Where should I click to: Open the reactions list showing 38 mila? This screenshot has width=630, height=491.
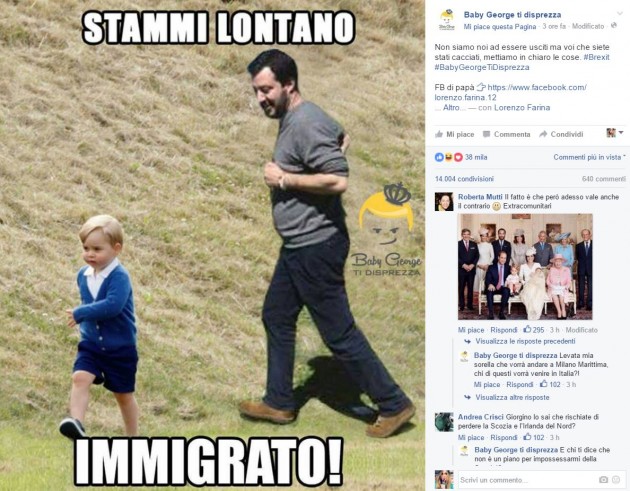pos(461,157)
